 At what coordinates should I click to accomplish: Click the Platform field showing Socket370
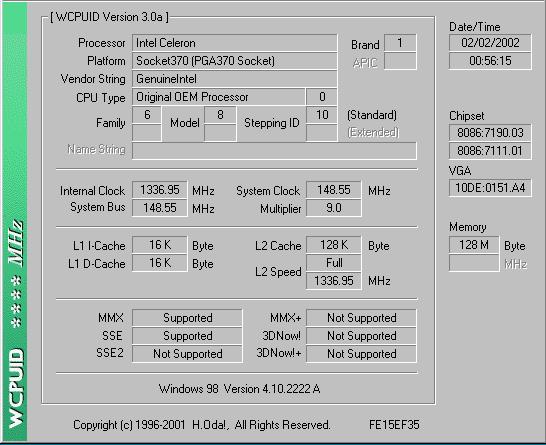(234, 61)
